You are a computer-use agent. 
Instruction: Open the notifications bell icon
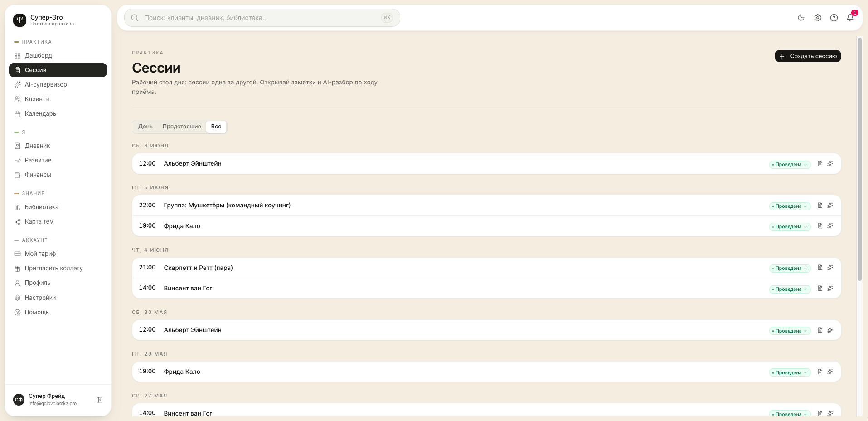coord(850,18)
